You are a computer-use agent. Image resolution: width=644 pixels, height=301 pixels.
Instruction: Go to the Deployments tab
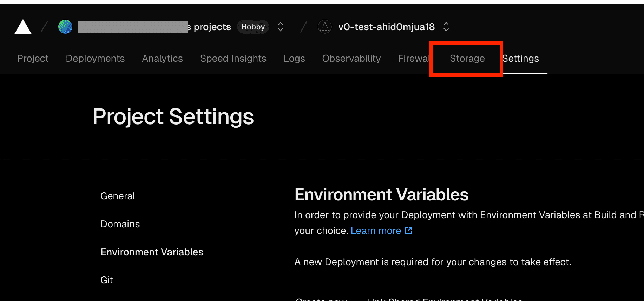(95, 59)
